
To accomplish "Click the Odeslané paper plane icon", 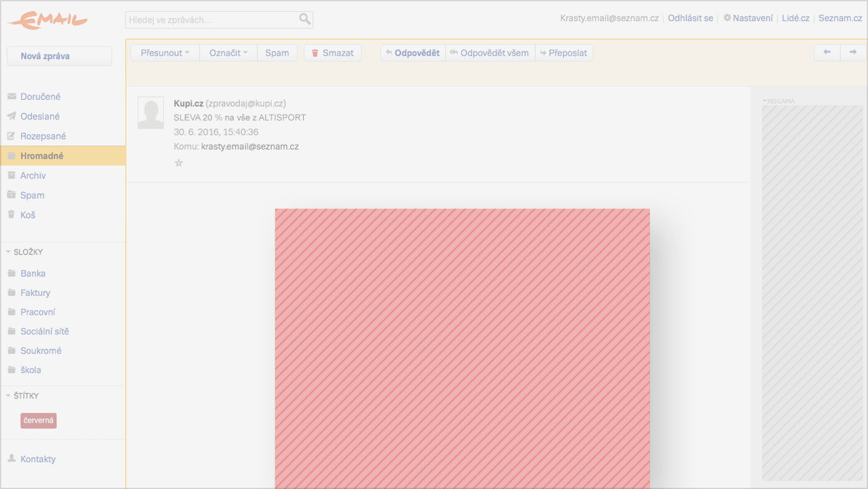I will pos(11,116).
